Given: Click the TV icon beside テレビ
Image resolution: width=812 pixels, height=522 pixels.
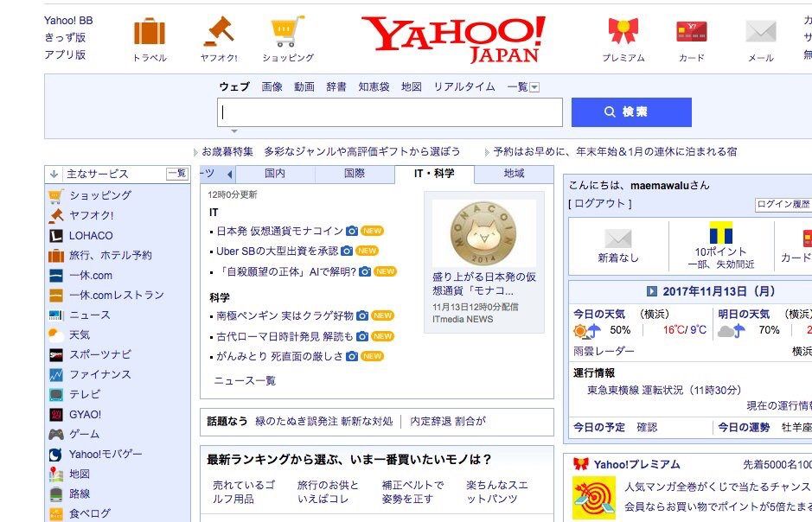Looking at the screenshot, I should (x=56, y=395).
